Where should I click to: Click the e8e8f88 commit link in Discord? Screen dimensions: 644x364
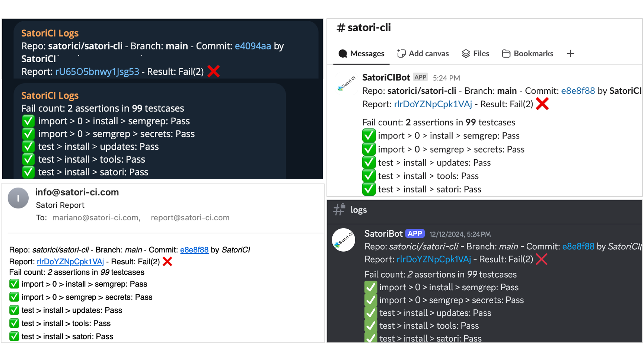[x=578, y=246]
